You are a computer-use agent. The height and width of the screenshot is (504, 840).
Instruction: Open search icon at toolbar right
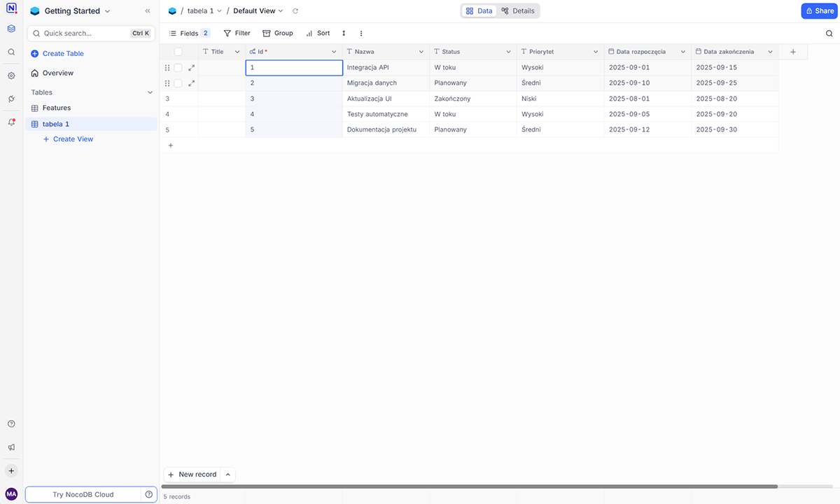829,34
